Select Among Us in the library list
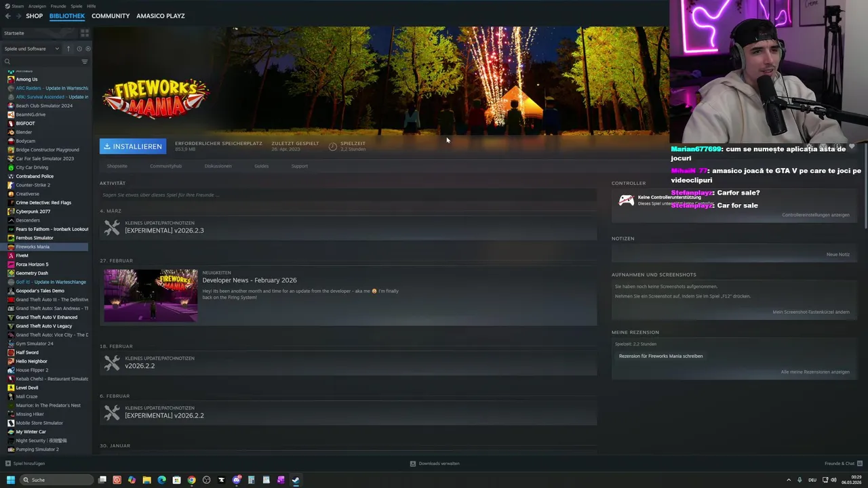868x488 pixels. point(27,79)
